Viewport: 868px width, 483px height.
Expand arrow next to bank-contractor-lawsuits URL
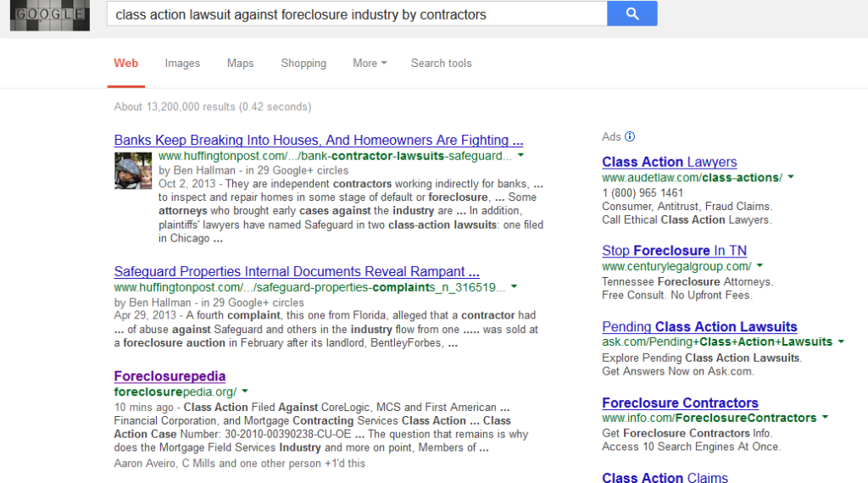pyautogui.click(x=521, y=155)
